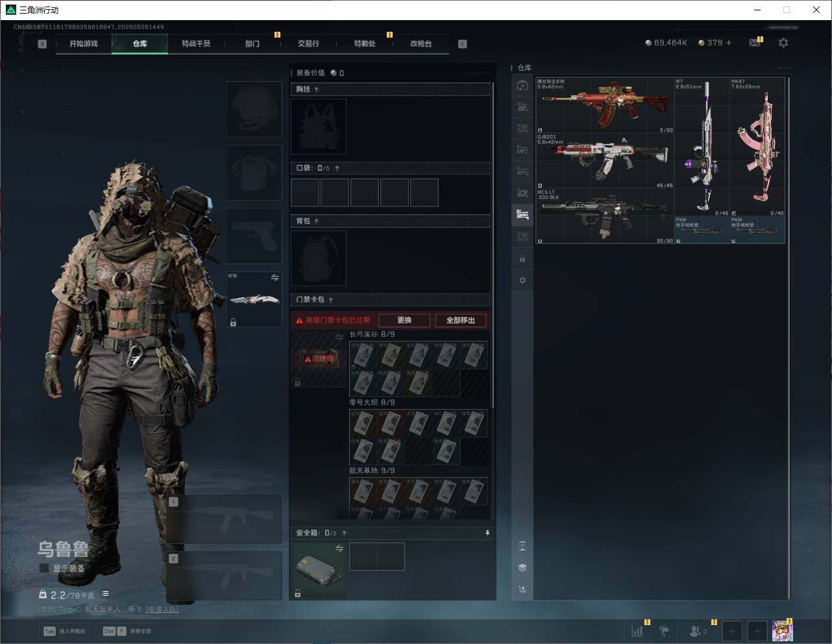Click the expired keycard case slot

tap(319, 359)
